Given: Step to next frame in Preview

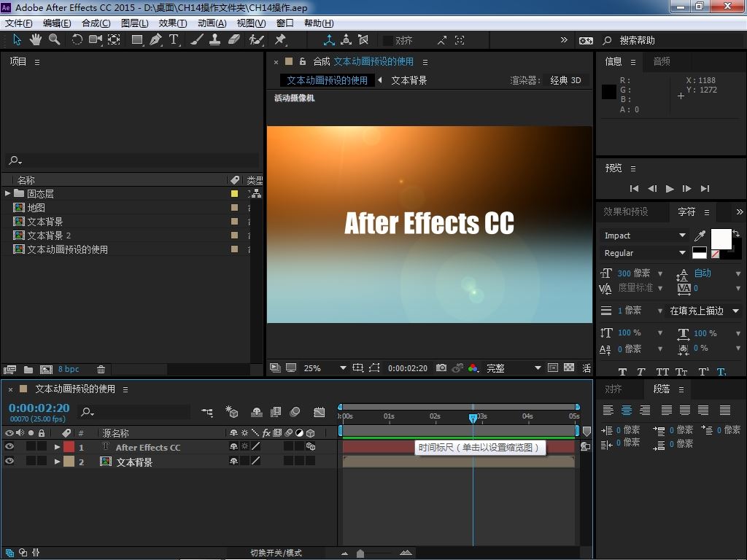Looking at the screenshot, I should pos(687,189).
